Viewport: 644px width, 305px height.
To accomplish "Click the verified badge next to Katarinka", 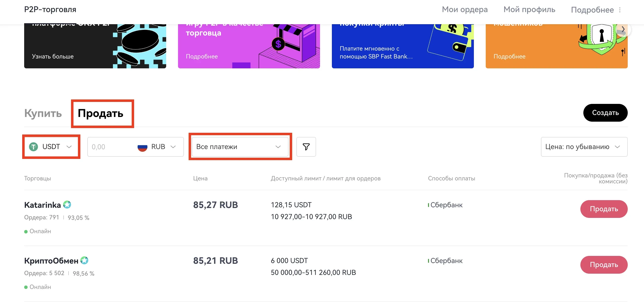I will coord(67,205).
